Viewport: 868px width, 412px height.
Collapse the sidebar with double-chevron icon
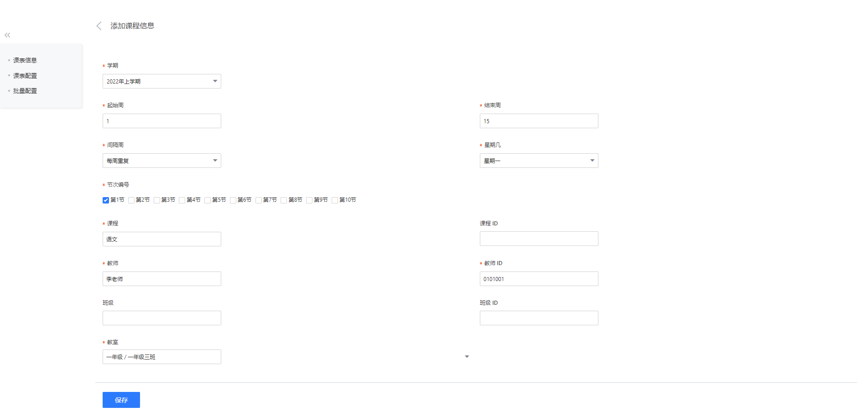coord(7,35)
